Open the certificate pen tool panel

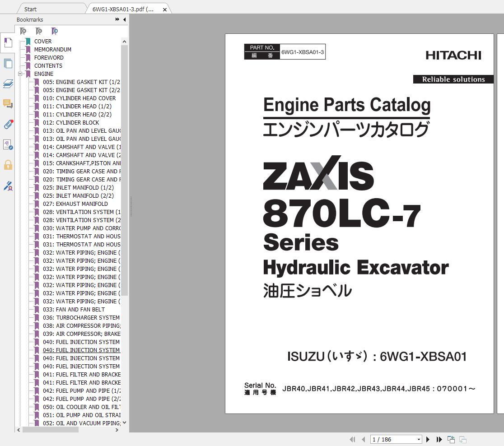pos(8,186)
